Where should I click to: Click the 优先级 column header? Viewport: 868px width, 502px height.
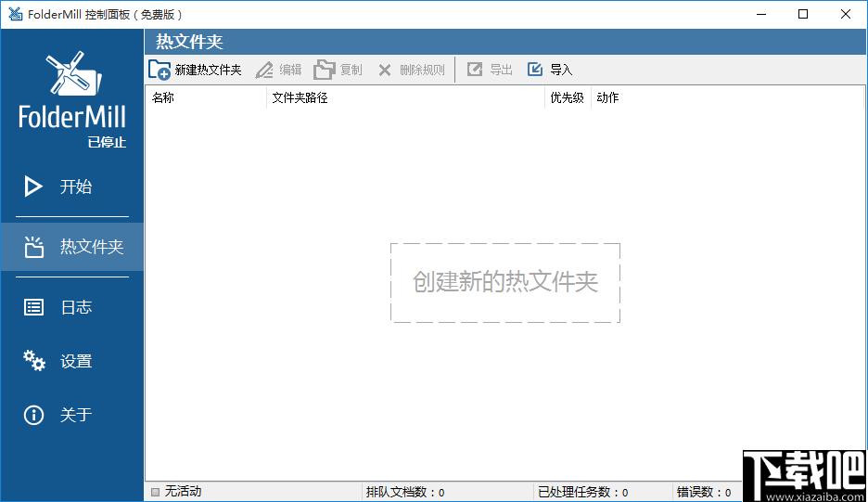[x=568, y=97]
